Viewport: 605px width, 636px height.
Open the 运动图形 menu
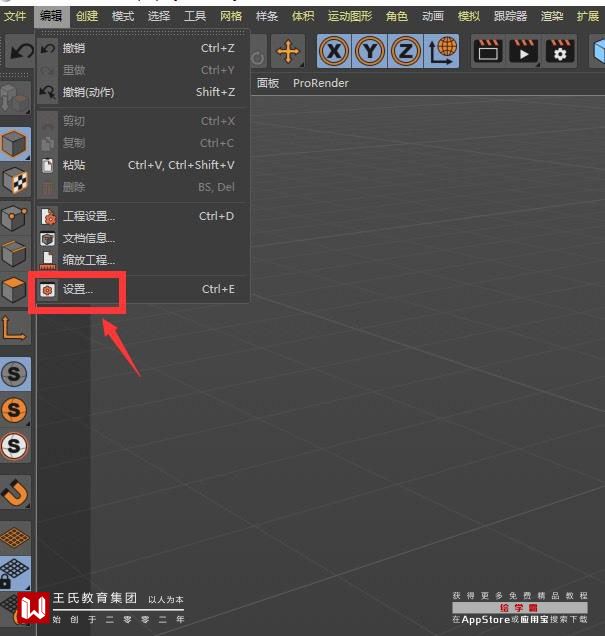coord(350,16)
